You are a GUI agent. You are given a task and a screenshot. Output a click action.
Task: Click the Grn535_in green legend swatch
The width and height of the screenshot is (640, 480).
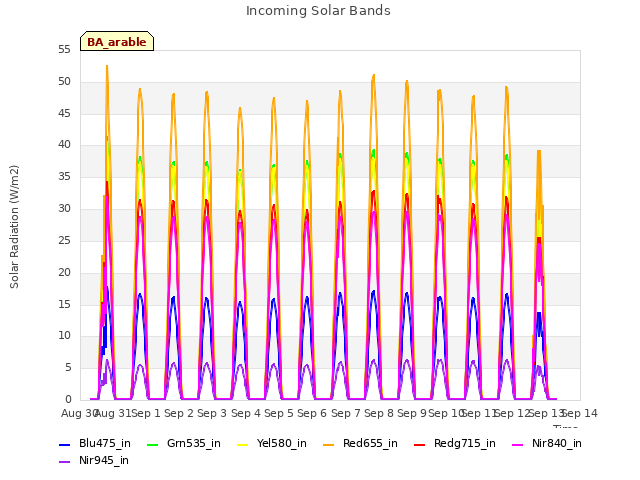(152, 444)
